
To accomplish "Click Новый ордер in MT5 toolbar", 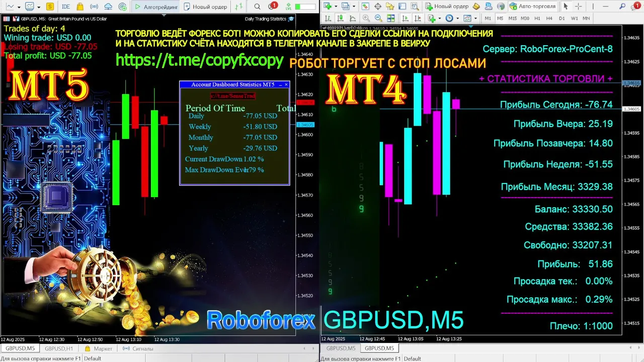I will [205, 7].
